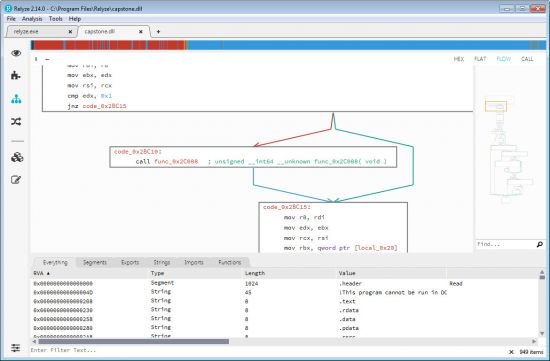Open filter settings sliders icon
Viewport: 550px width, 361px height.
click(x=15, y=348)
